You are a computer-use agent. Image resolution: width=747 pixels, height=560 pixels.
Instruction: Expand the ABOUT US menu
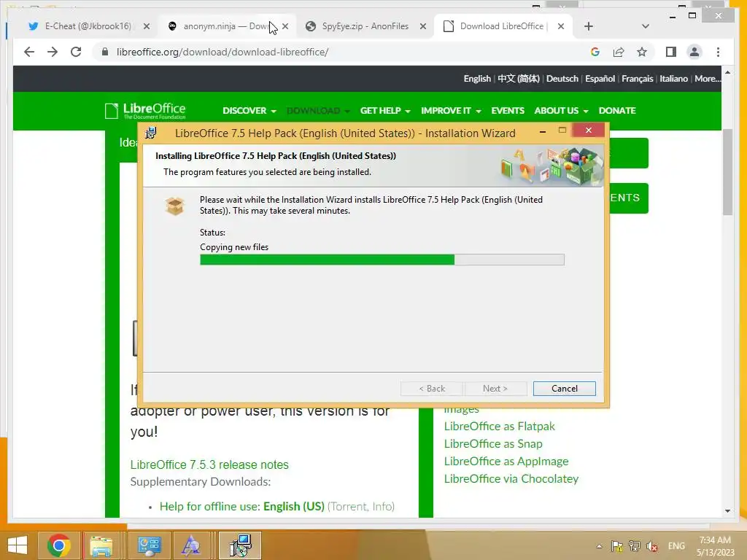[x=561, y=111]
